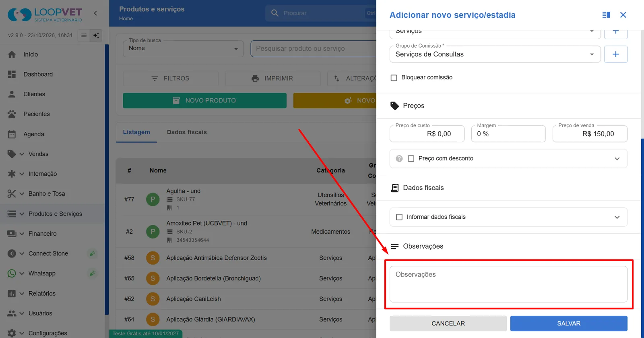Screen dimensions: 644x338
Task: Click the sparkle AI assistant icon
Action: [96, 35]
